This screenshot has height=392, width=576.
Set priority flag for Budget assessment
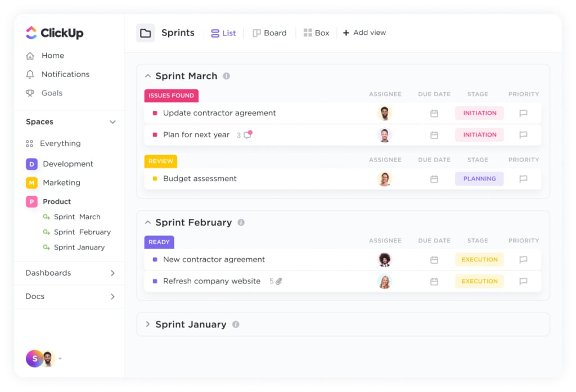[x=524, y=178]
